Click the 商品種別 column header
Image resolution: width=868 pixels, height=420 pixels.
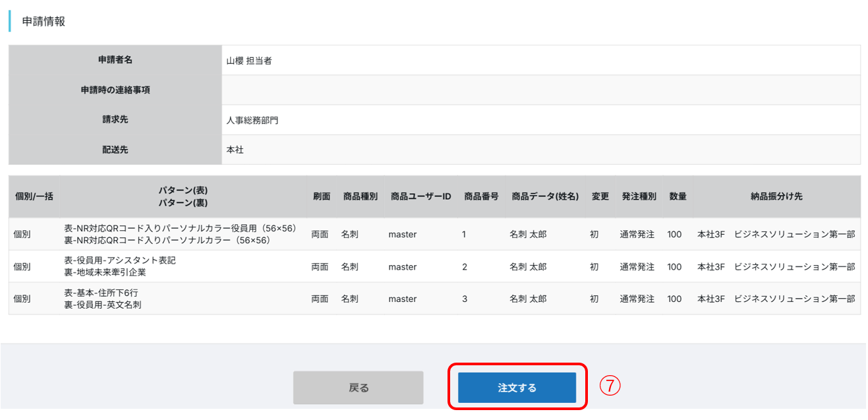(361, 196)
